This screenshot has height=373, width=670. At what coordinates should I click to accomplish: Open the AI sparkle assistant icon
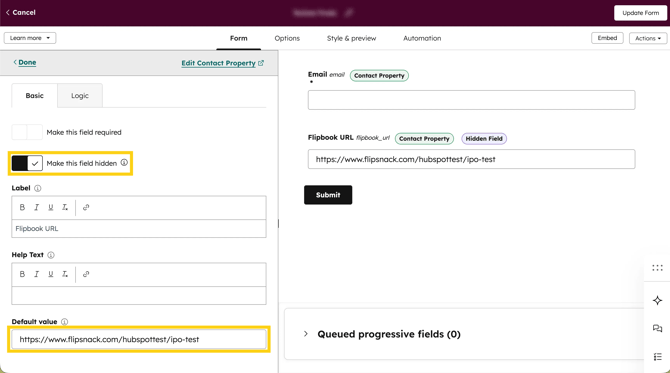click(657, 300)
